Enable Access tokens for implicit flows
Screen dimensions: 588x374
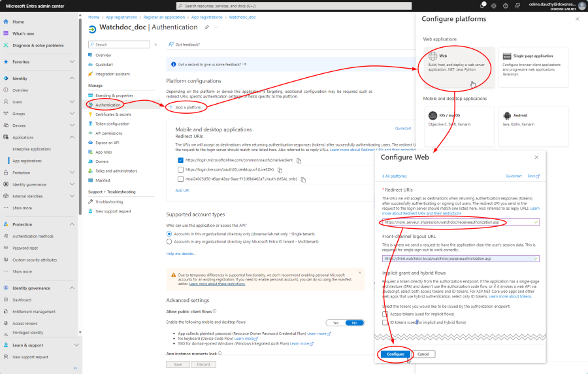pos(385,314)
